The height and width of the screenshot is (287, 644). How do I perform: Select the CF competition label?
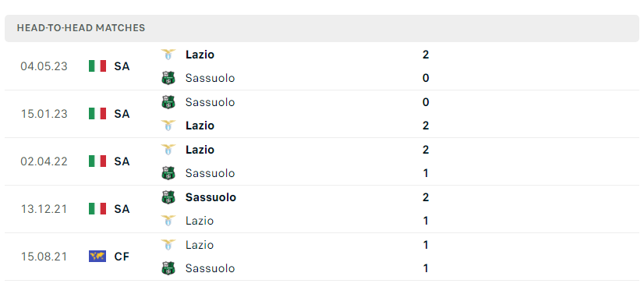pyautogui.click(x=122, y=257)
